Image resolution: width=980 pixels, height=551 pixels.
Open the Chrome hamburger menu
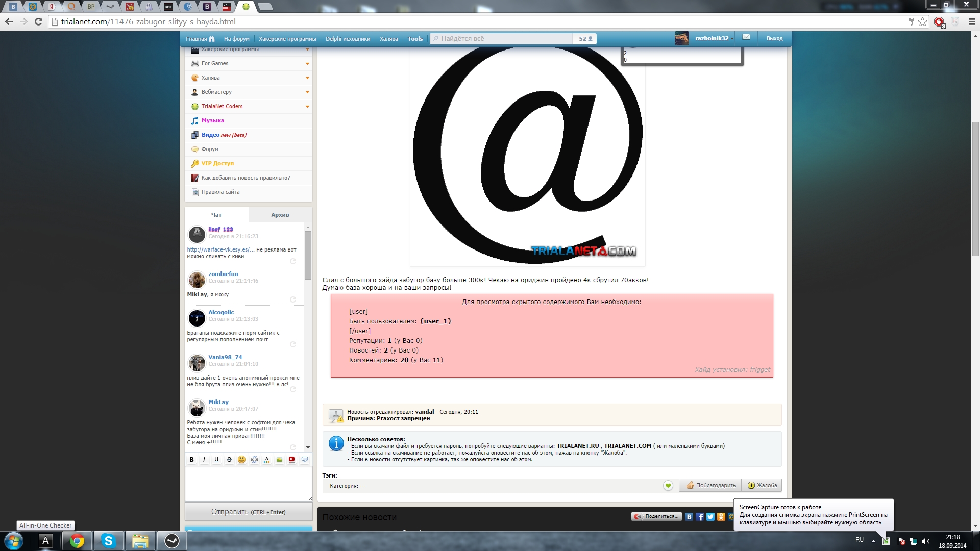972,21
